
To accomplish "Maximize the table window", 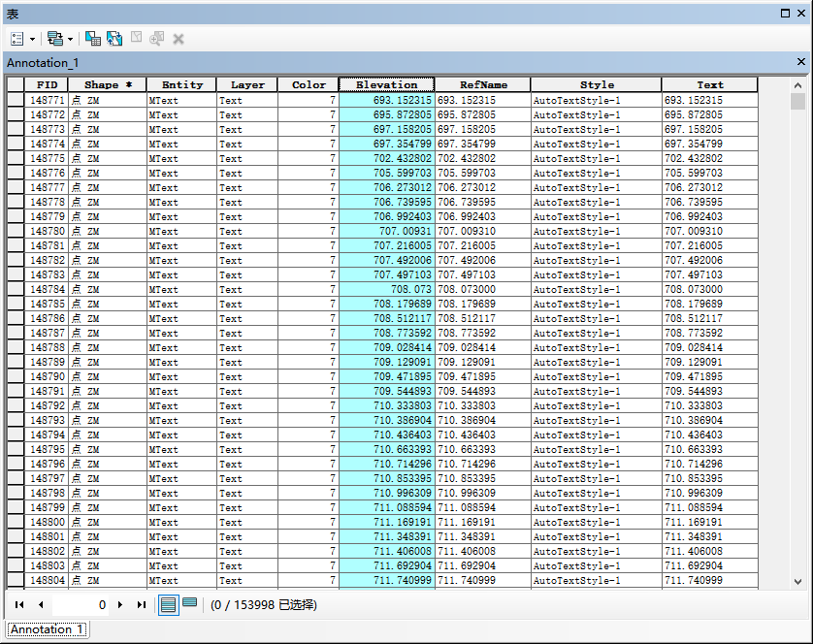I will click(786, 14).
